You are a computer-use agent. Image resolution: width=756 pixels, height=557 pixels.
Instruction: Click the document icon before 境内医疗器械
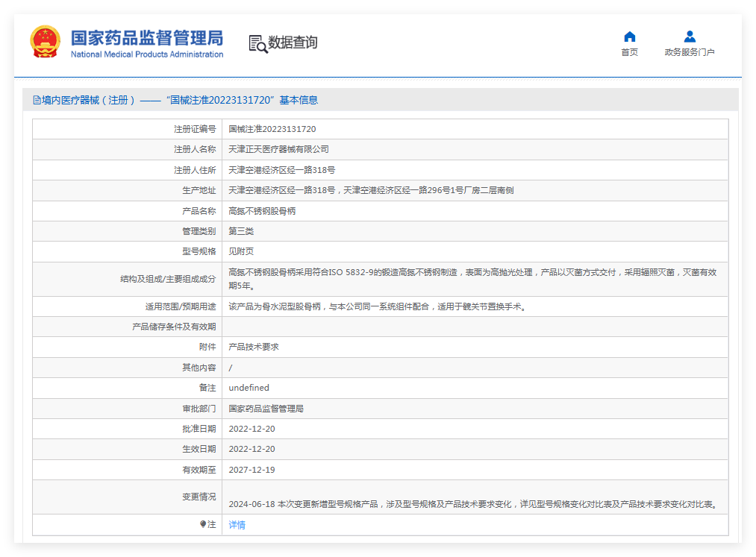[x=37, y=100]
